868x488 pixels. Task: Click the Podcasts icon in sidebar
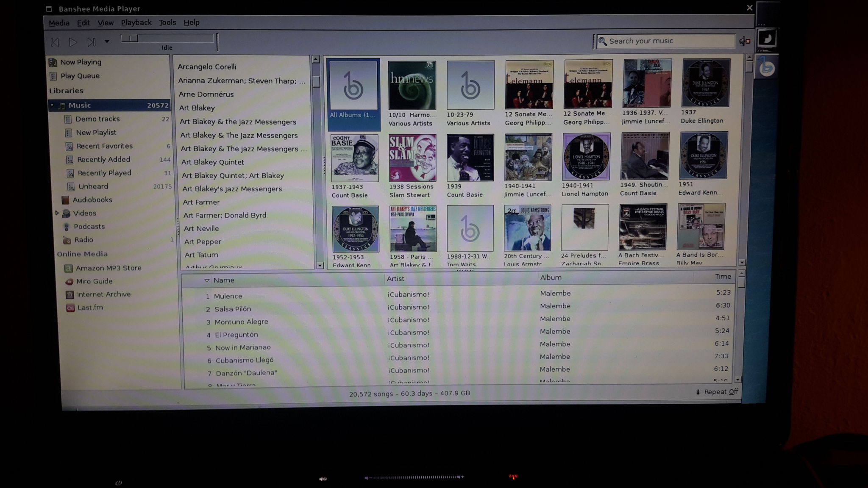(x=67, y=226)
